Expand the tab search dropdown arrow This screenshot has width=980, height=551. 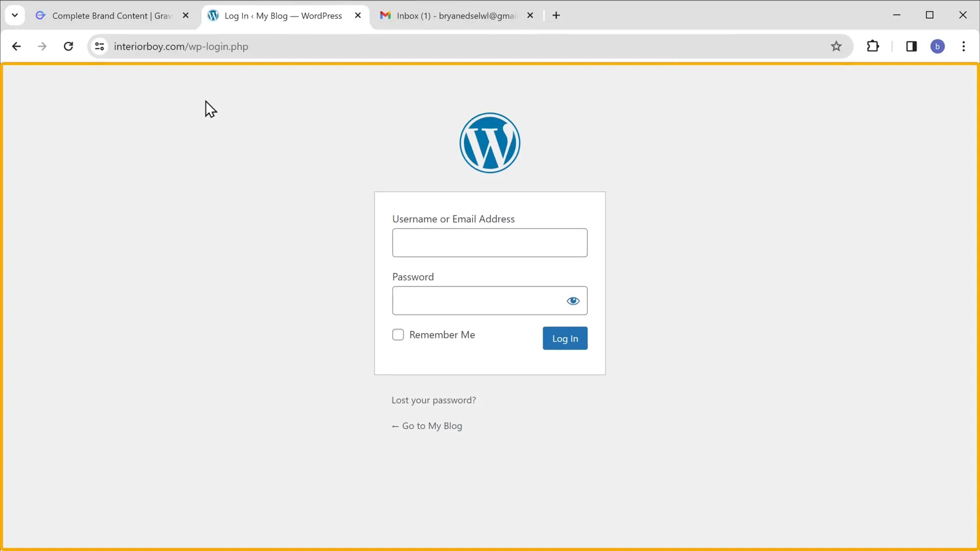point(15,15)
